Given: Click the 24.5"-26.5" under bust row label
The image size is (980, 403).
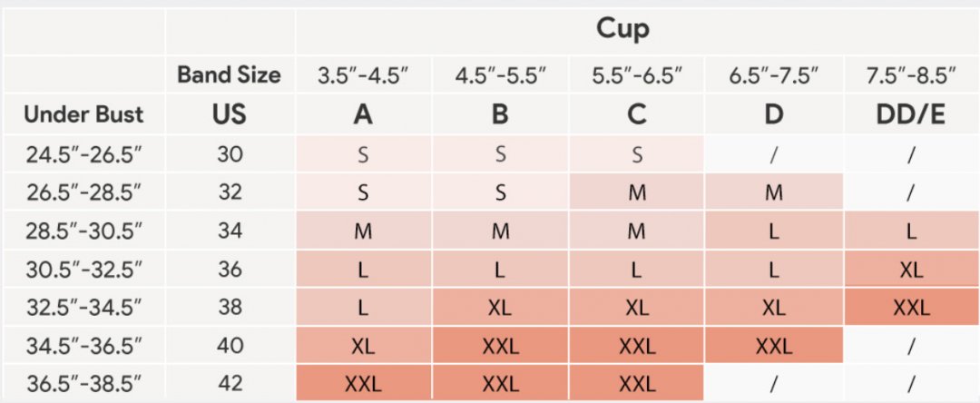Looking at the screenshot, I should tap(83, 154).
